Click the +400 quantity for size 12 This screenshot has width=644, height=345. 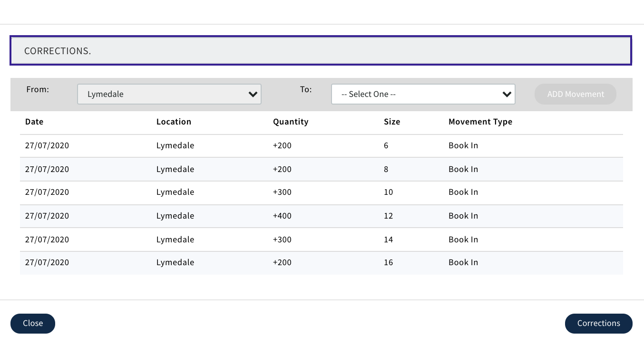(x=282, y=216)
